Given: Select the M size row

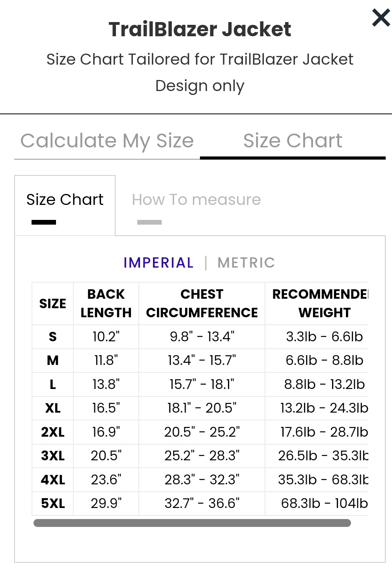Looking at the screenshot, I should (52, 360).
